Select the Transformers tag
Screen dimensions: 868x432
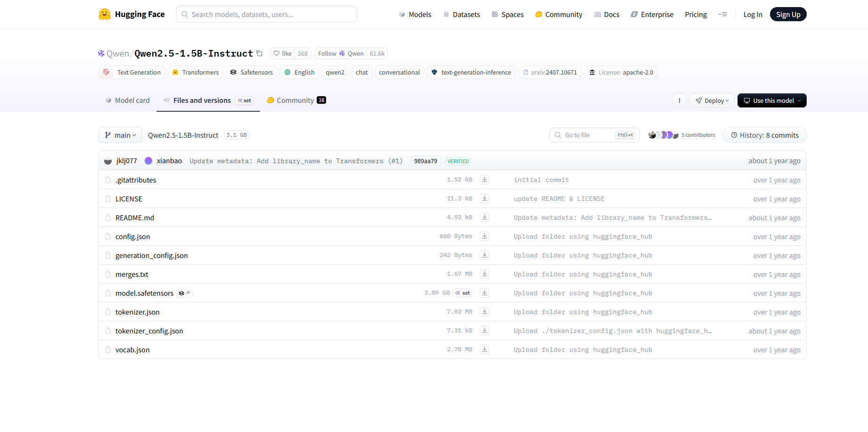coord(195,72)
